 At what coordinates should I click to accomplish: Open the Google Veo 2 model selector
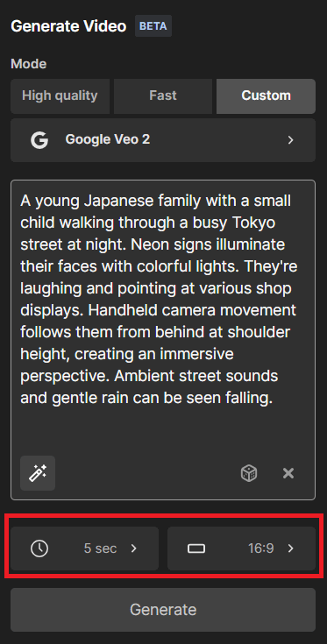click(163, 140)
